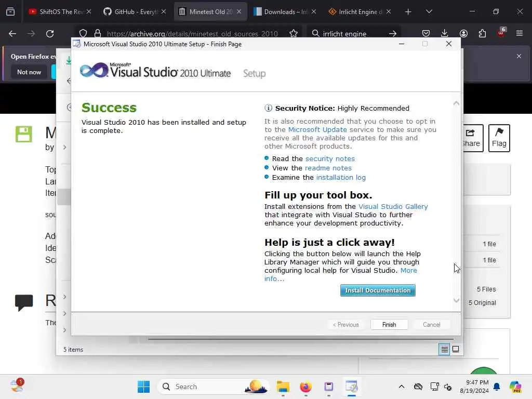Click the archive.org URL address field
The width and height of the screenshot is (532, 399).
click(192, 34)
